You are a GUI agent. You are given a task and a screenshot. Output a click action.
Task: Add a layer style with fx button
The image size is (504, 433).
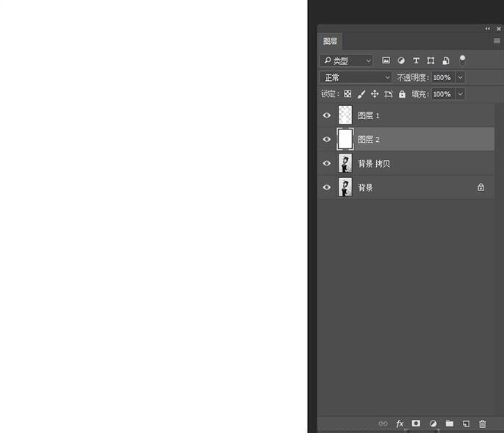400,423
